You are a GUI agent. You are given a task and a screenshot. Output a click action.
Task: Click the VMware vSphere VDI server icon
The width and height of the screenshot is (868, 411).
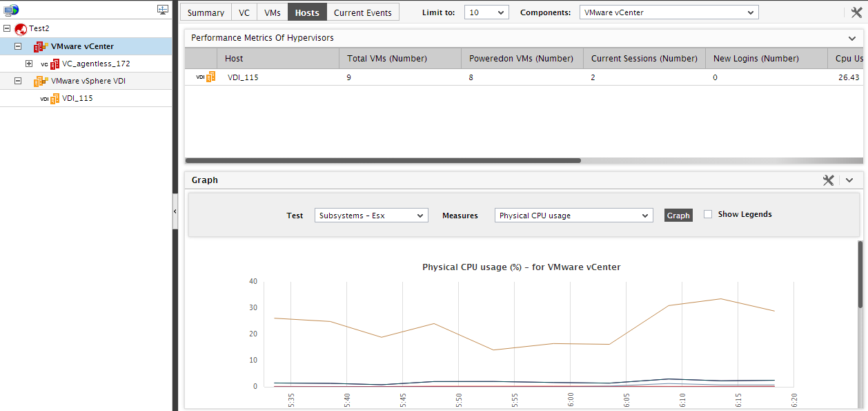coord(41,81)
